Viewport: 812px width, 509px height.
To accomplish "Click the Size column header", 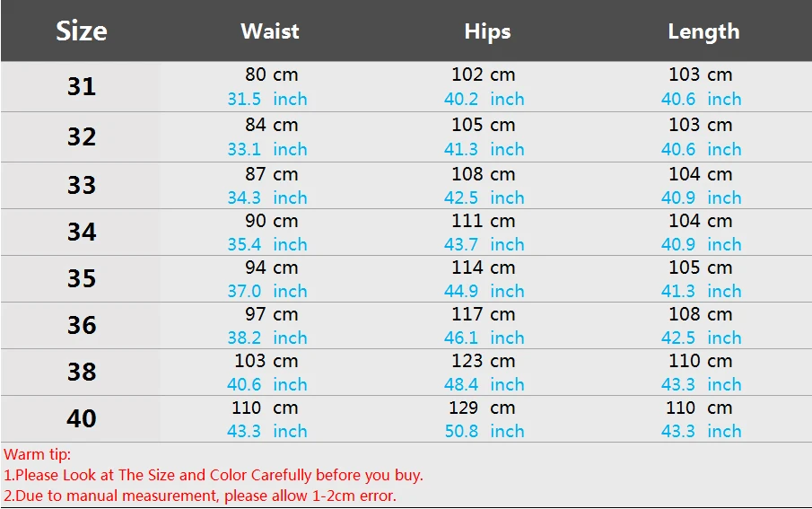I will pyautogui.click(x=82, y=31).
